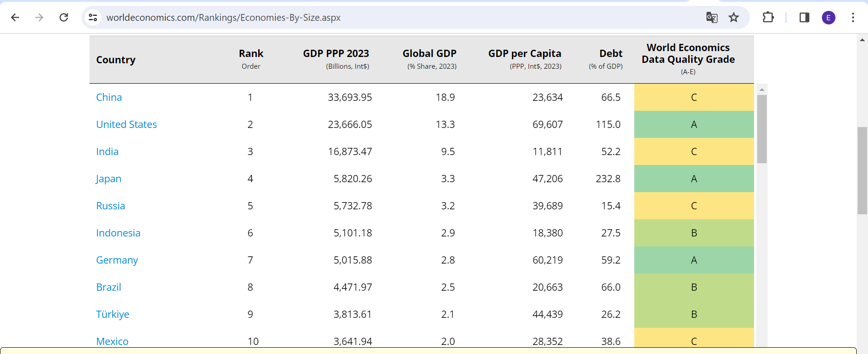Open the United States link
Screen dimensions: 868x354
point(127,125)
